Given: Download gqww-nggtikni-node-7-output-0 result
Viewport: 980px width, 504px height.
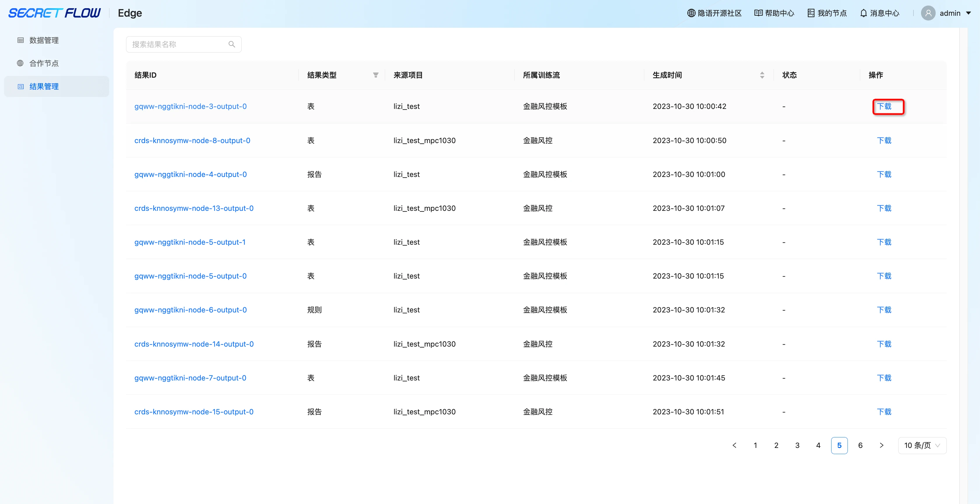Looking at the screenshot, I should (x=884, y=378).
